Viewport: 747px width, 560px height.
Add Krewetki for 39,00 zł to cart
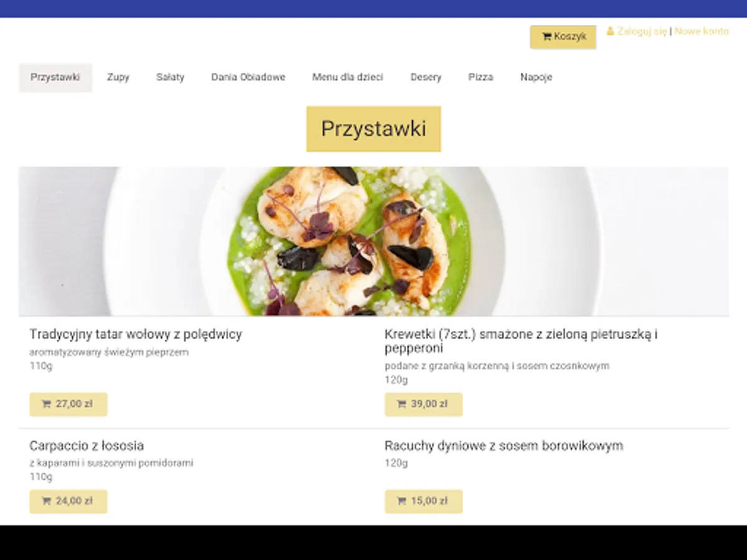[x=423, y=404]
